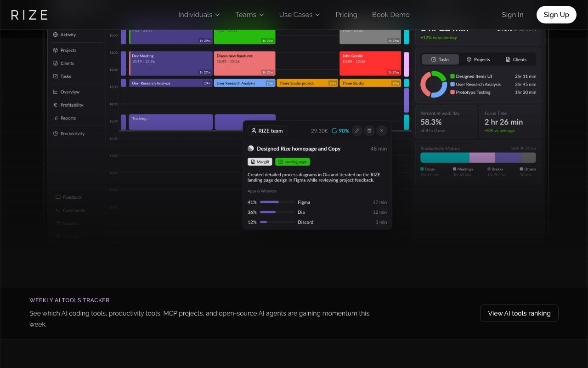Click the gray Others segment of the Productivity bar
This screenshot has height=368, width=588.
point(528,158)
